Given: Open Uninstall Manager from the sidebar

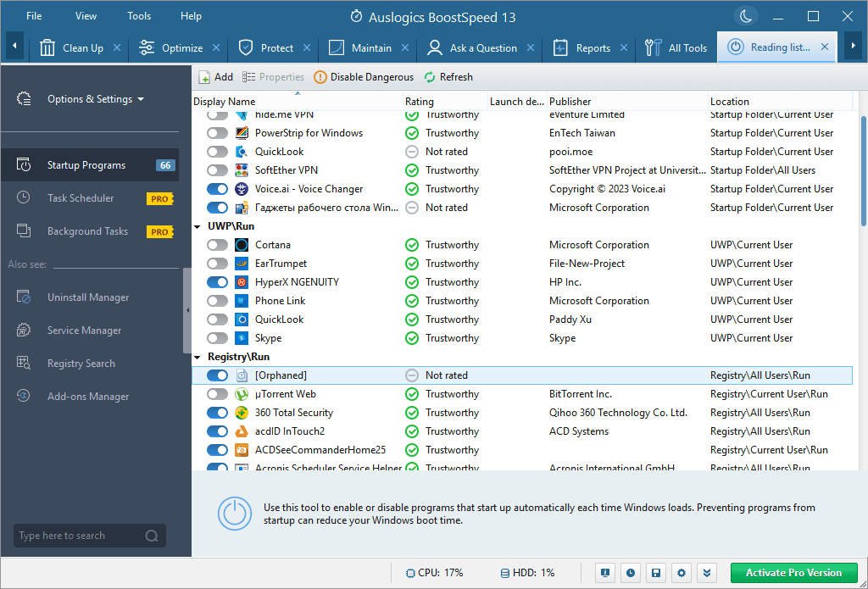Looking at the screenshot, I should [x=87, y=297].
